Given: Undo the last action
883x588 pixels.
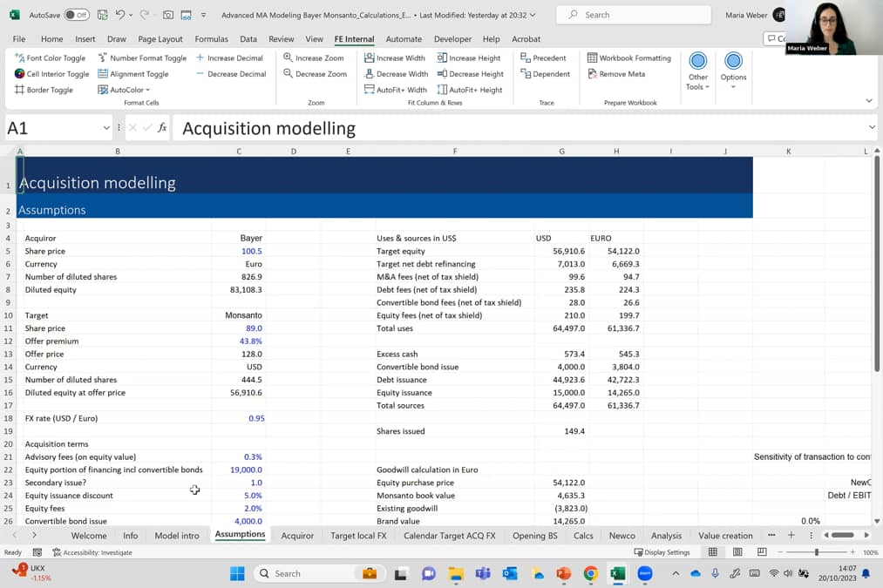Looking at the screenshot, I should point(120,15).
